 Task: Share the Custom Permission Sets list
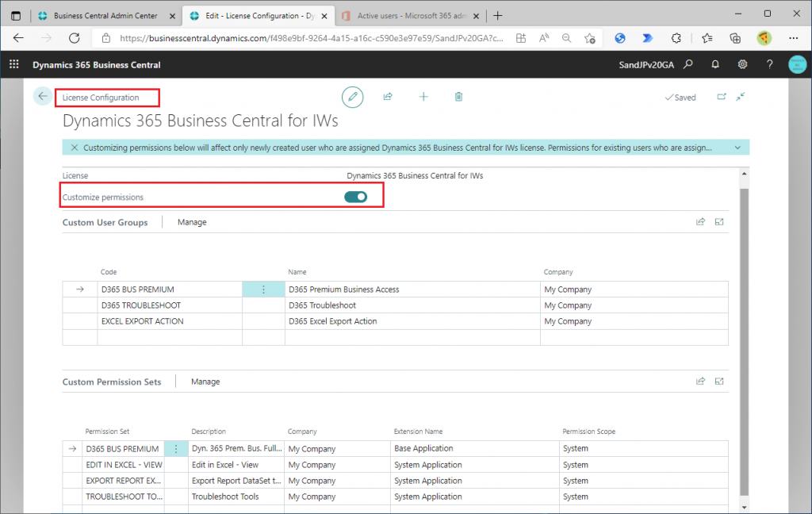pos(701,382)
